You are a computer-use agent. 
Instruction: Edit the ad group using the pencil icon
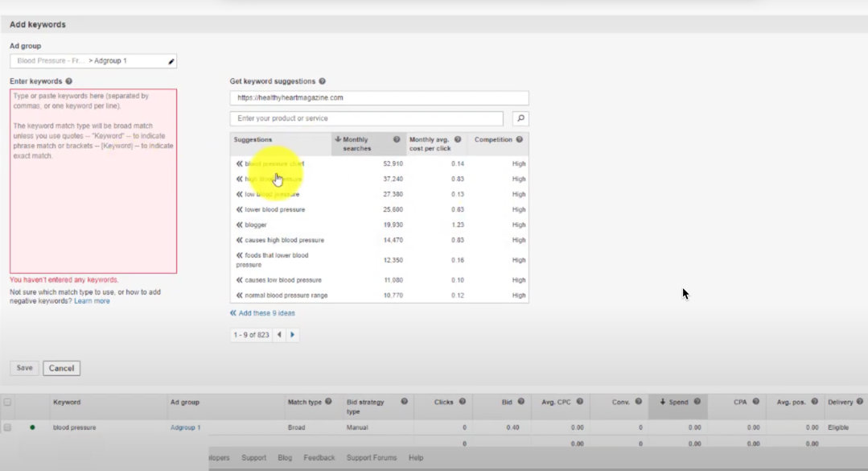pyautogui.click(x=171, y=61)
